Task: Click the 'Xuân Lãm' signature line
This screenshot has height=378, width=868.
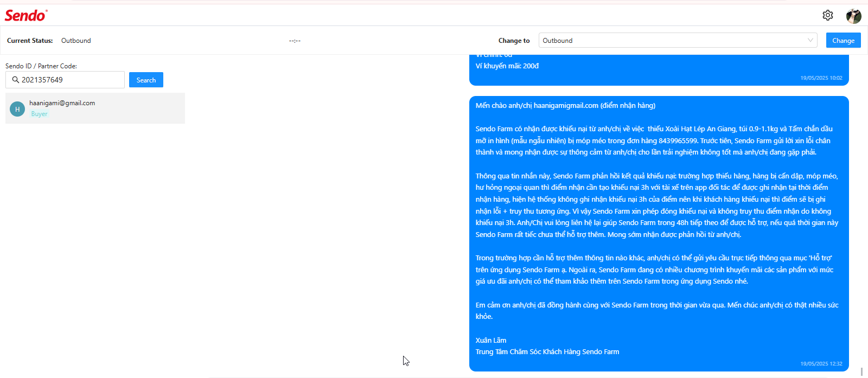Action: (491, 341)
